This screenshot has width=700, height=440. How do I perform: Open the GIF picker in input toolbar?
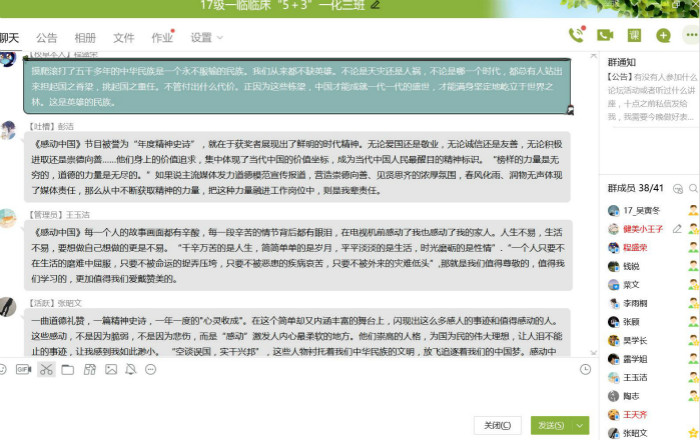(x=23, y=369)
